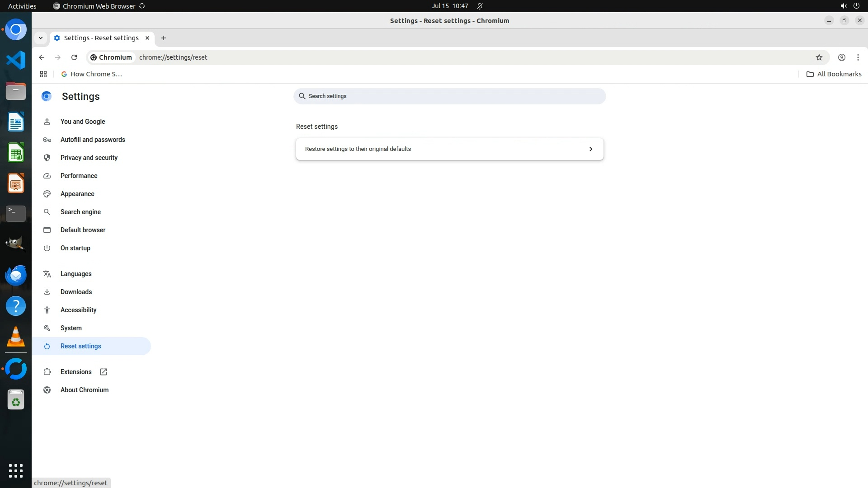Screen dimensions: 868x488
Task: Open Extensions in external page
Action: tap(76, 372)
